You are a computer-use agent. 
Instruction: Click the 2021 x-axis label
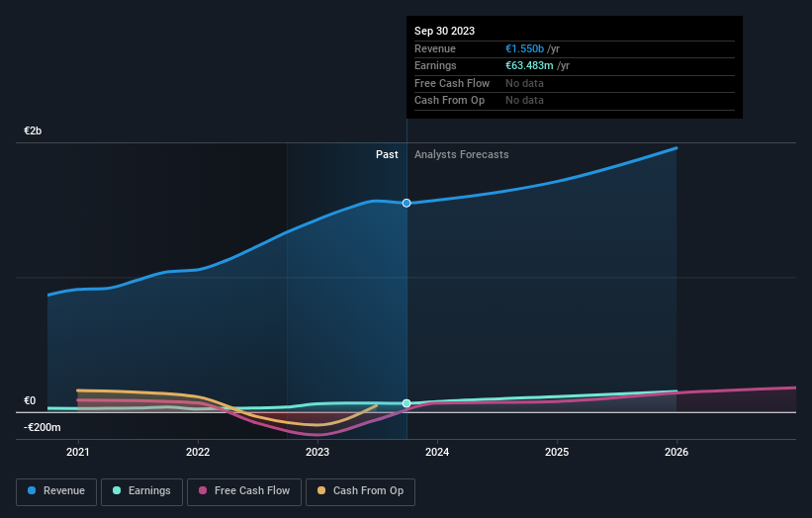click(x=78, y=453)
